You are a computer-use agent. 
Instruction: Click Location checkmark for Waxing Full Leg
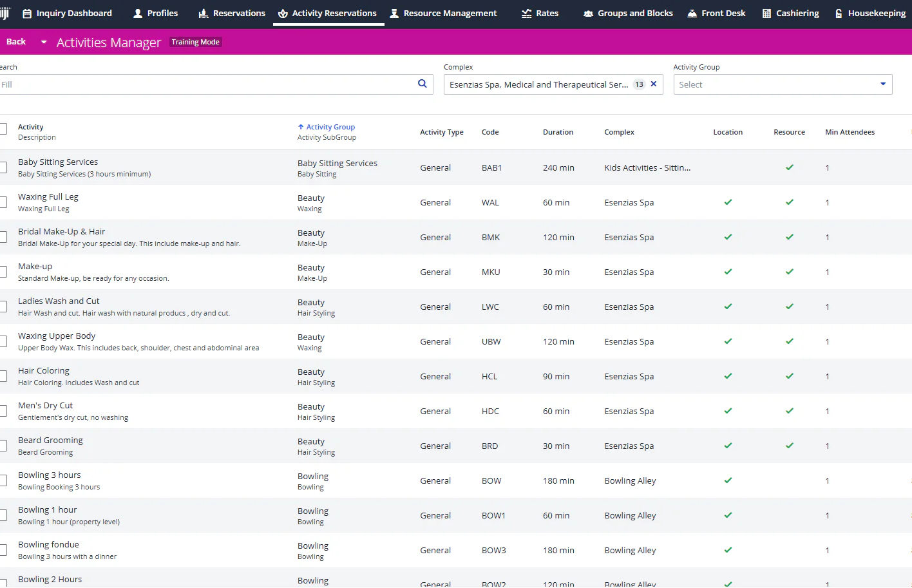click(728, 202)
